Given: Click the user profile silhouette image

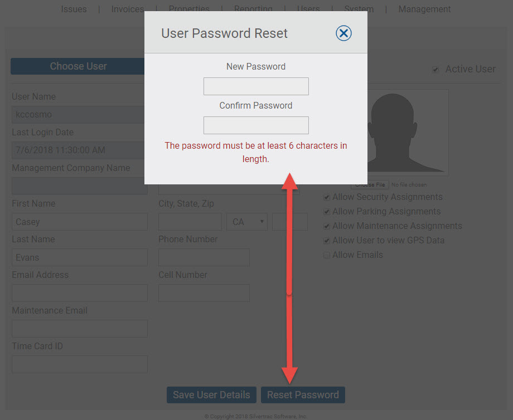Looking at the screenshot, I should click(407, 133).
